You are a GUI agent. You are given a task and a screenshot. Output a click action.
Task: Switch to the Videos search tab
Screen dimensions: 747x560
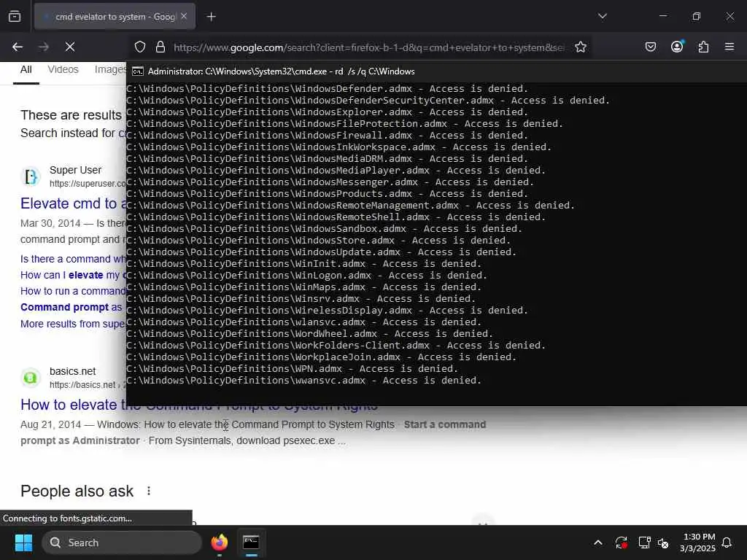63,69
